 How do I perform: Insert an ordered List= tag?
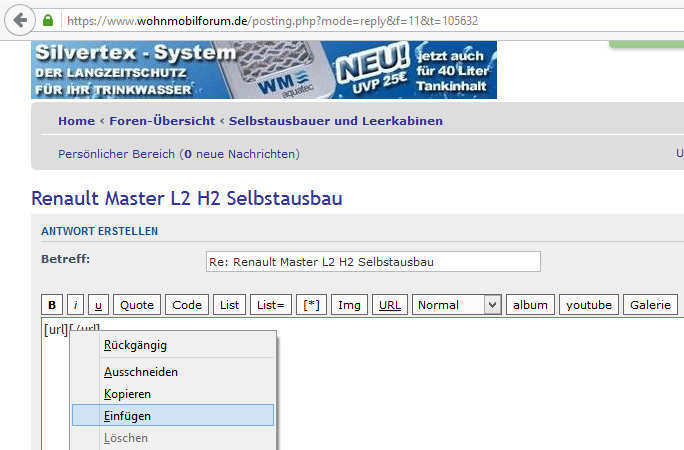[x=270, y=305]
